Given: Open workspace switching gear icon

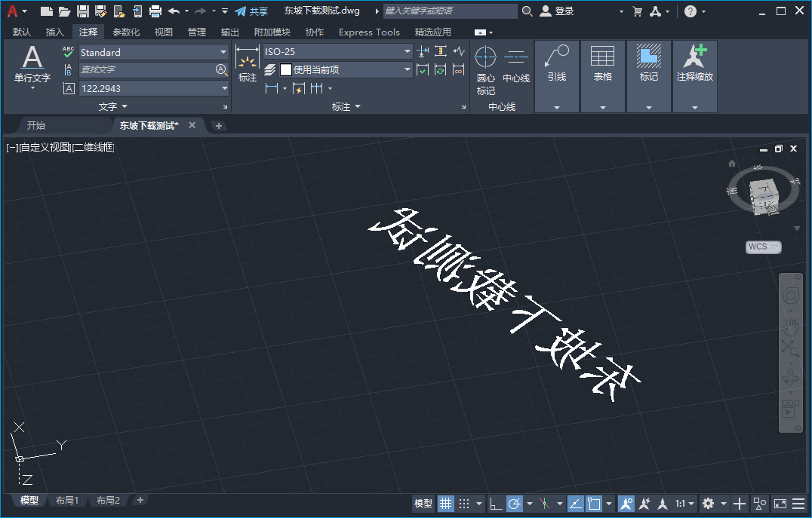Looking at the screenshot, I should (708, 504).
